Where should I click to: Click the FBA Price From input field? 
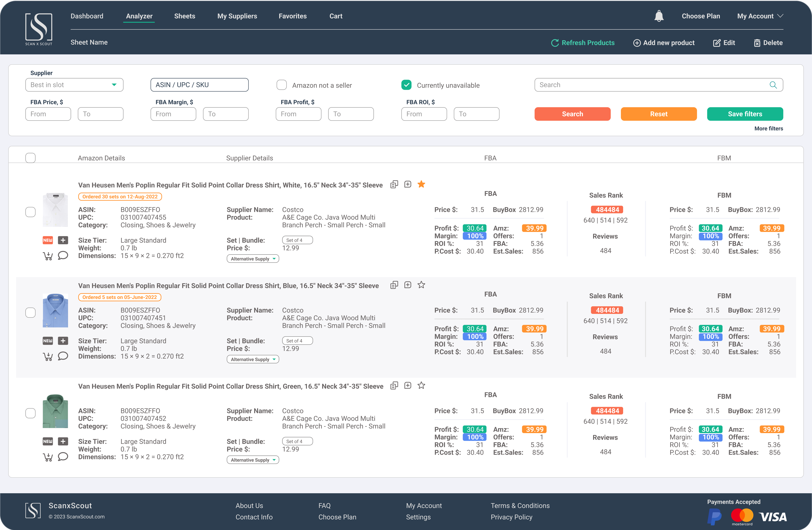48,114
